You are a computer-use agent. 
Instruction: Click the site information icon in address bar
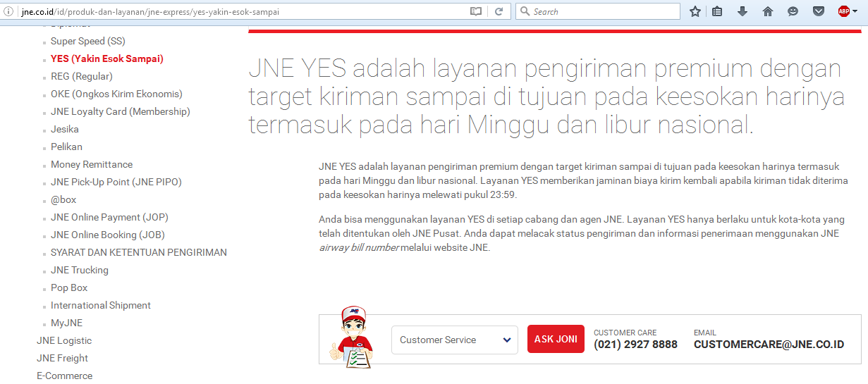tap(8, 11)
